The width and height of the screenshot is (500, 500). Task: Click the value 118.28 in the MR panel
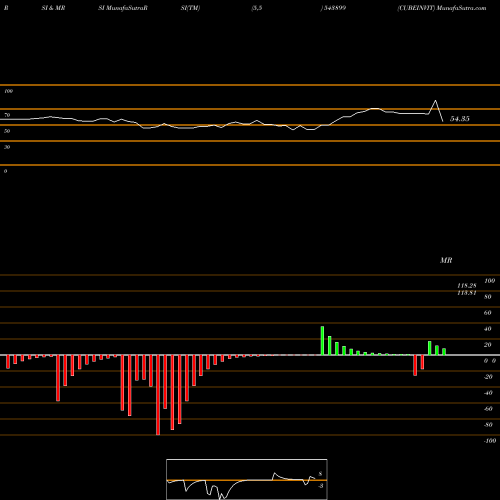[467, 286]
